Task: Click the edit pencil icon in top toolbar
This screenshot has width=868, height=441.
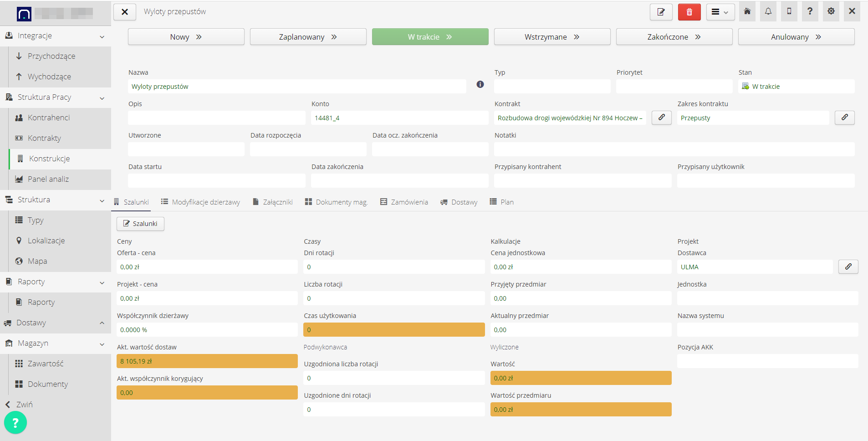Action: click(x=661, y=12)
